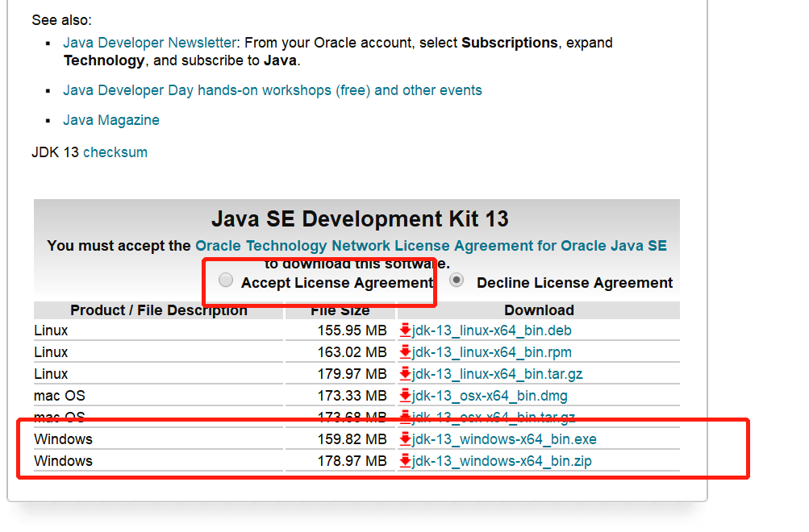Click red download arrow for jdk-13_linux-x64_bin.deb
809x532 pixels.
point(405,330)
